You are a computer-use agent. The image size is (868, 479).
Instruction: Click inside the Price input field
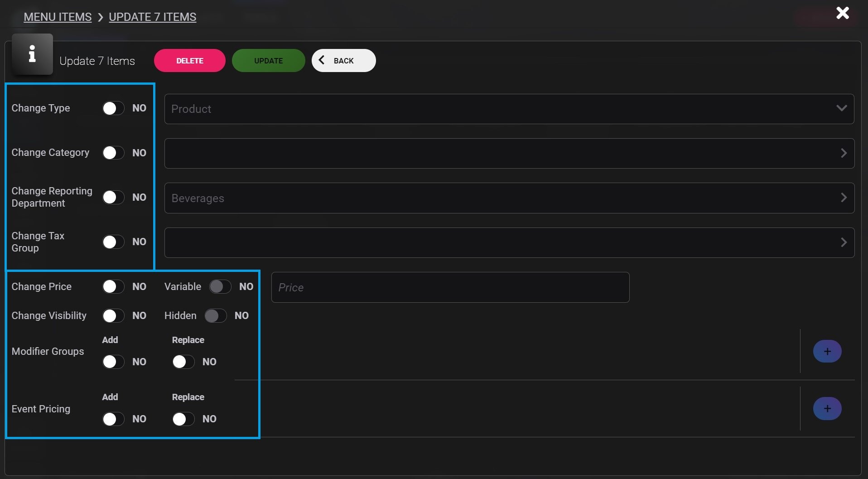pos(450,287)
